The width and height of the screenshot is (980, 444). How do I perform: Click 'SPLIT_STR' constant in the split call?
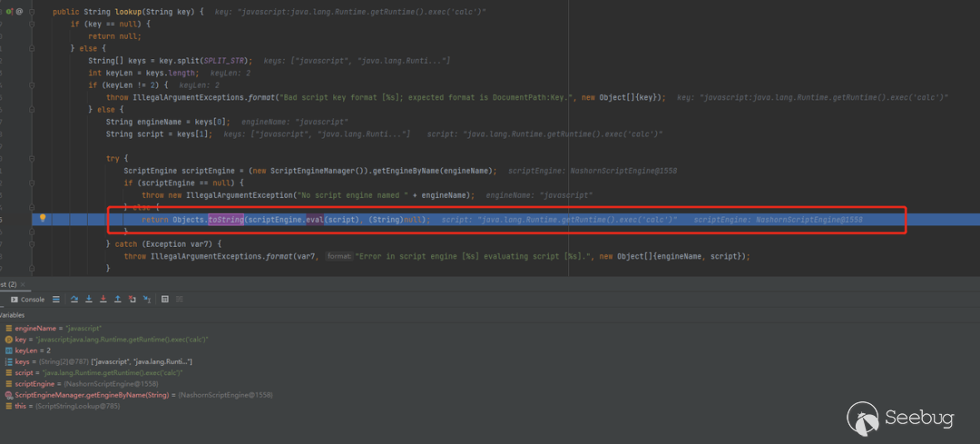[x=226, y=60]
